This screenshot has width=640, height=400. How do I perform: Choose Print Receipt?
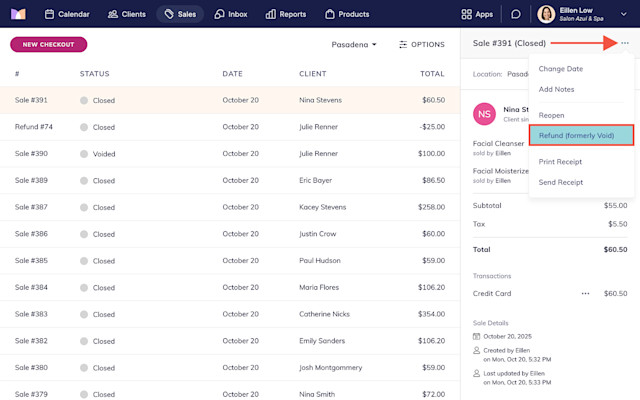pos(560,162)
